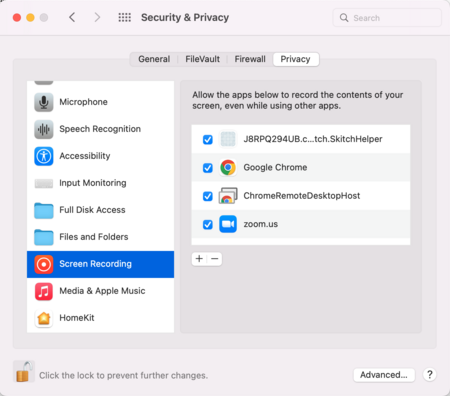450x396 pixels.
Task: Select HomeKit in privacy sidebar
Action: tap(100, 318)
